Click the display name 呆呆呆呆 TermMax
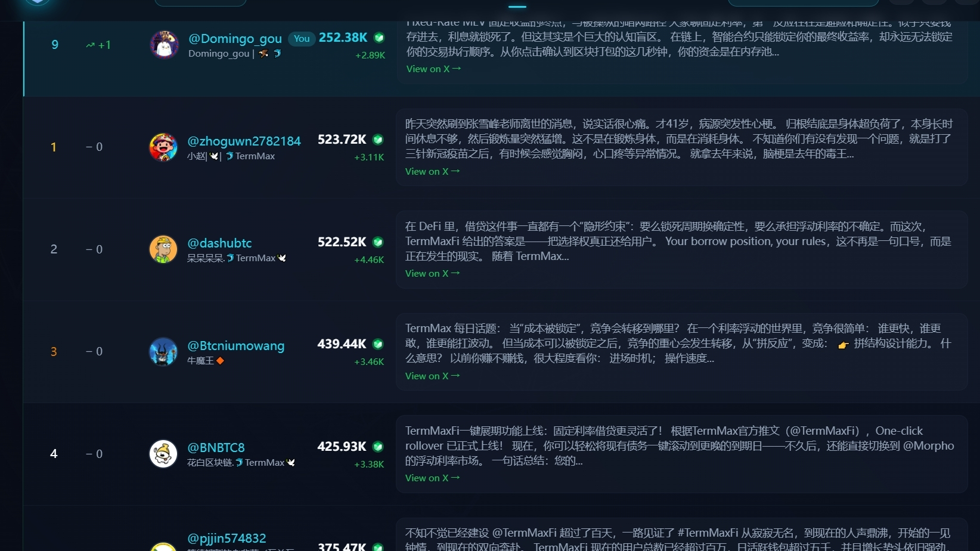Viewport: 980px width, 551px height. (x=237, y=258)
